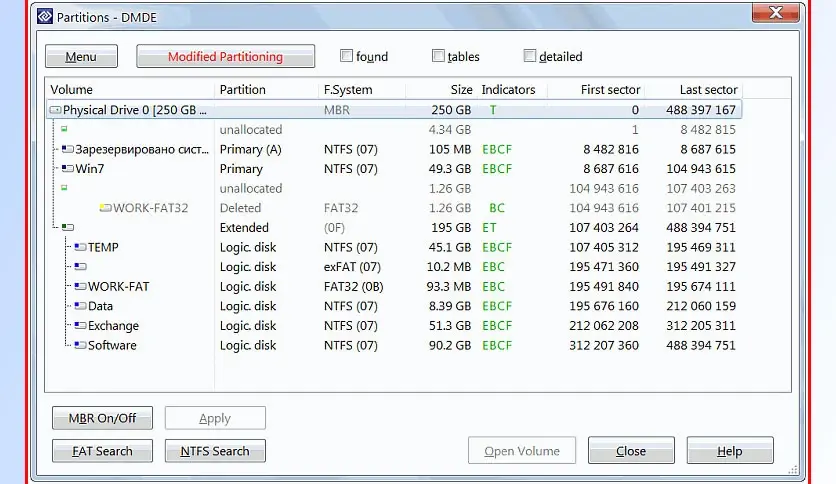Toggle the tables checkbox
This screenshot has width=836, height=484.
439,56
